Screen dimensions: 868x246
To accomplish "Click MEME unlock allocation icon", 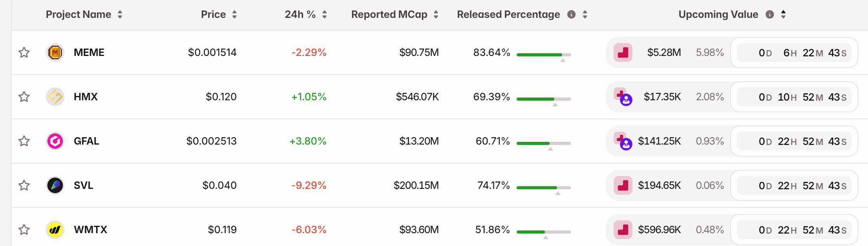I will pos(623,52).
